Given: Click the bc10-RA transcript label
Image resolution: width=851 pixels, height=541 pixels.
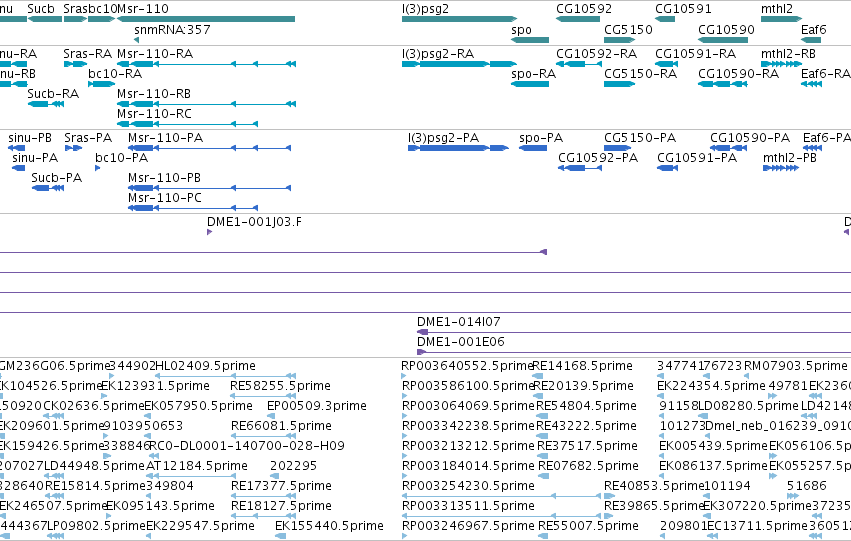Looking at the screenshot, I should [x=115, y=74].
